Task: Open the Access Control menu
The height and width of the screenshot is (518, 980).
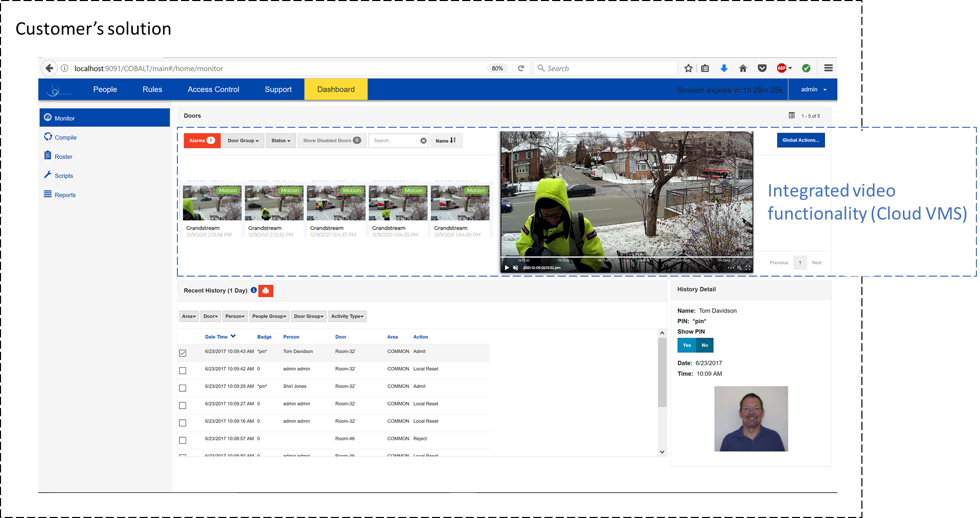Action: point(213,89)
